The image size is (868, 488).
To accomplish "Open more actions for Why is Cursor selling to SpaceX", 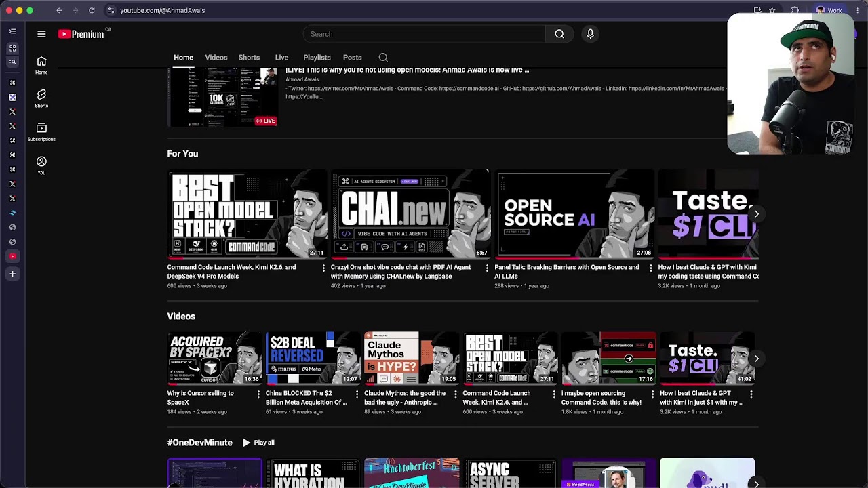I will point(258,394).
